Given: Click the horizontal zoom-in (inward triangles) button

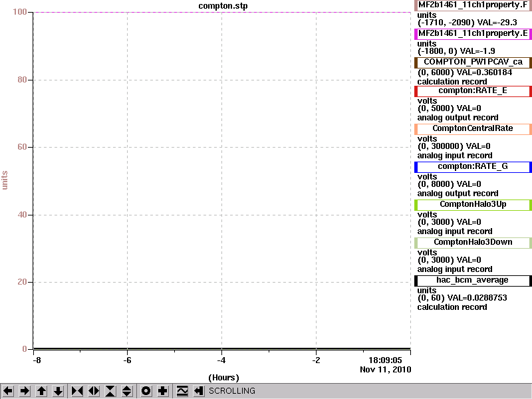Looking at the screenshot, I should point(77,391).
